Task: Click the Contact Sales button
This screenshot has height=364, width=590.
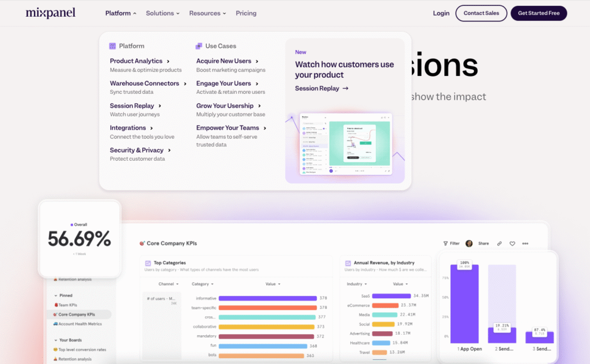Action: click(x=481, y=13)
